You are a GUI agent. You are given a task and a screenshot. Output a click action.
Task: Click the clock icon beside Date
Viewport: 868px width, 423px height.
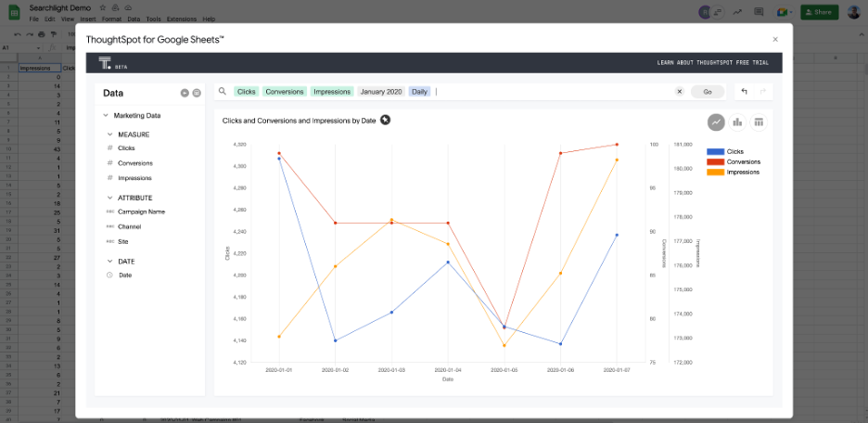109,275
